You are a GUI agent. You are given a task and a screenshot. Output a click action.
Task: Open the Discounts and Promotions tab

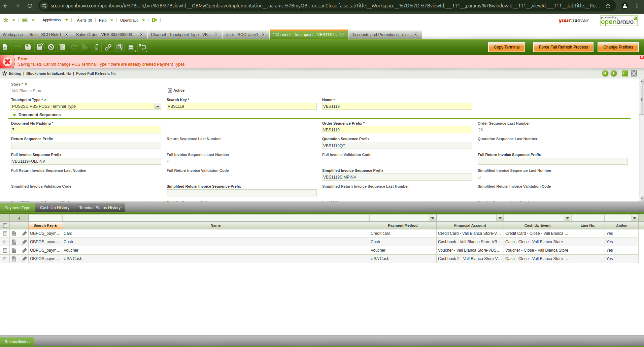[381, 35]
